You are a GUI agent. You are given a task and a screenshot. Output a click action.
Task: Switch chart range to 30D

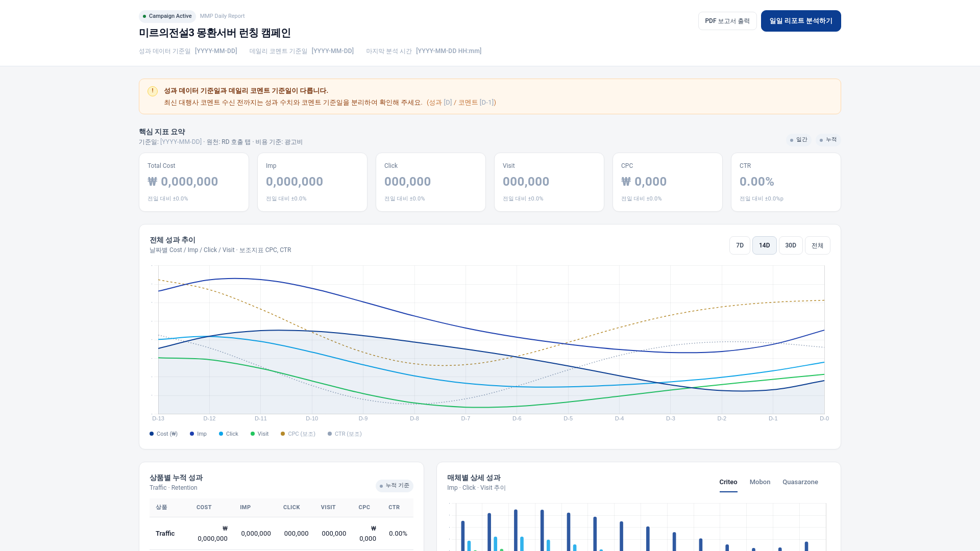[x=791, y=245]
